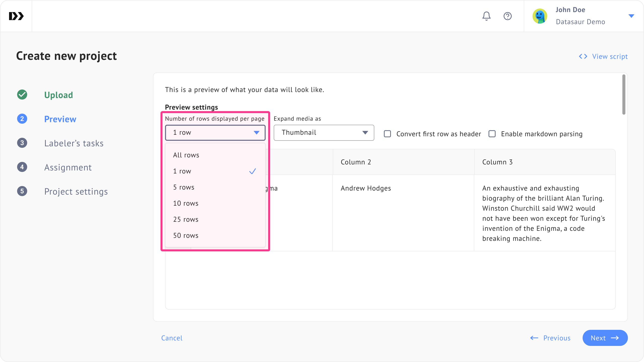Open the Thumbnail media dropdown
This screenshot has width=644, height=362.
pos(324,132)
